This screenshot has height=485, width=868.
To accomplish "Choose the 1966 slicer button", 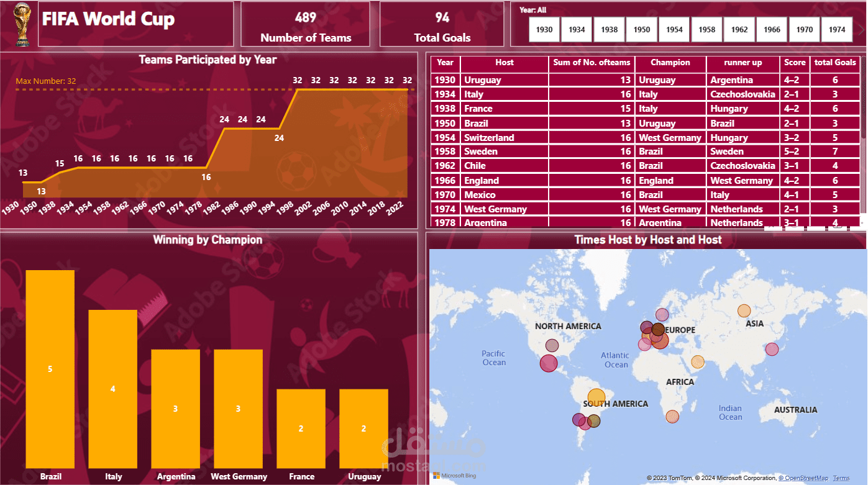I will (772, 29).
